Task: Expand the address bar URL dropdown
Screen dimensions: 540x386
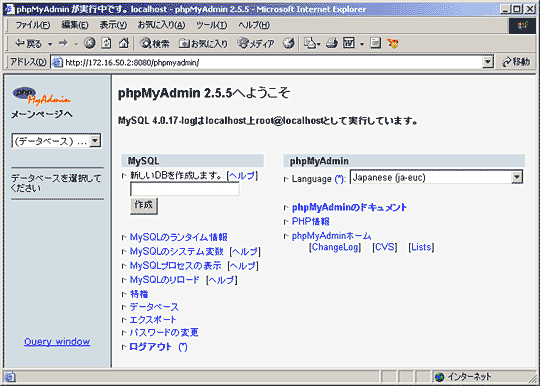Action: 488,62
